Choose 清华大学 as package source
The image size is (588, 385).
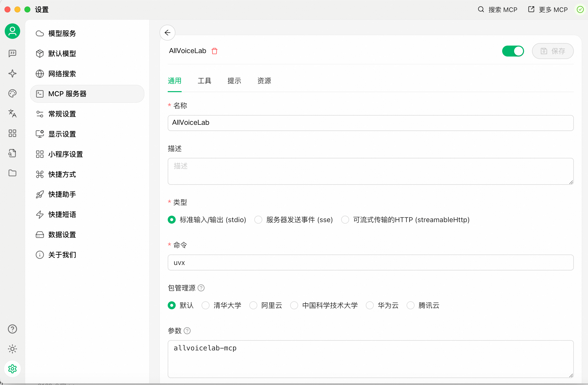coord(206,305)
